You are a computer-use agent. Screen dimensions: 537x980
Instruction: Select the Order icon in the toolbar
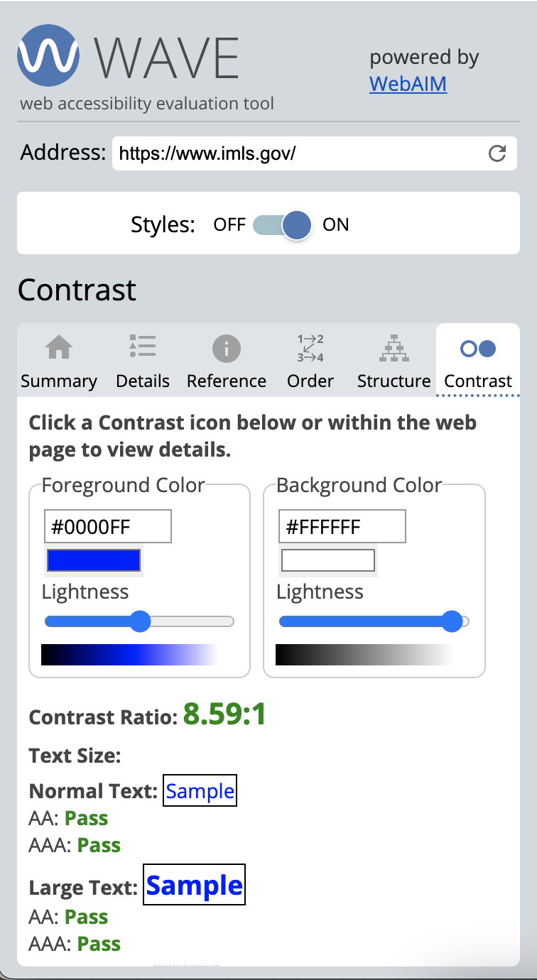(310, 348)
